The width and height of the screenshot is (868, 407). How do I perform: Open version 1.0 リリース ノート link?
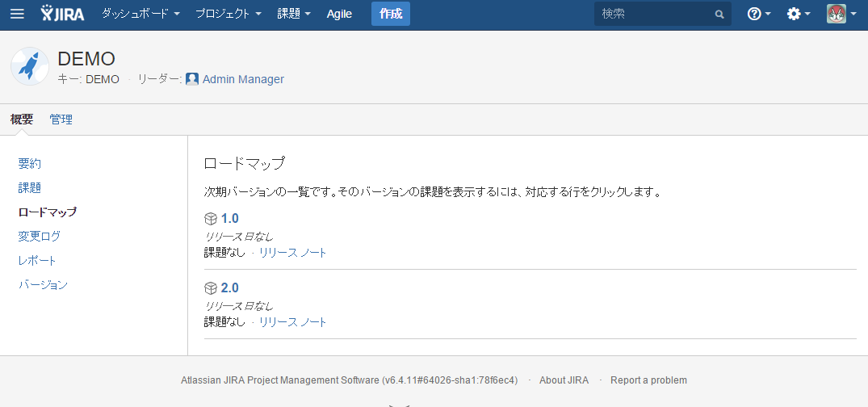[293, 253]
